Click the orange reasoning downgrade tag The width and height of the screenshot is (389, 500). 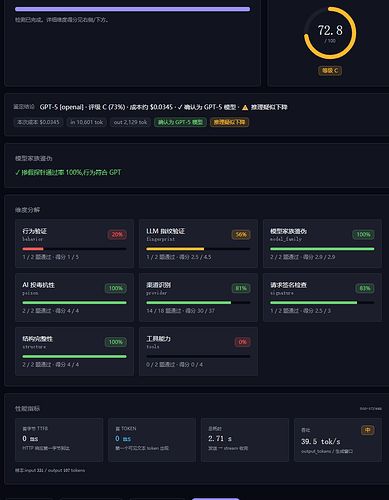[229, 122]
